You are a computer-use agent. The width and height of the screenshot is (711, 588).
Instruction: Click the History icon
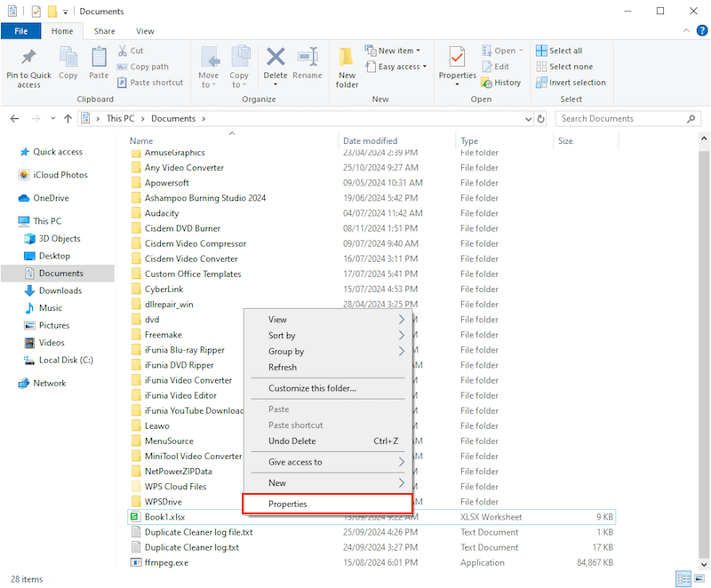point(486,83)
